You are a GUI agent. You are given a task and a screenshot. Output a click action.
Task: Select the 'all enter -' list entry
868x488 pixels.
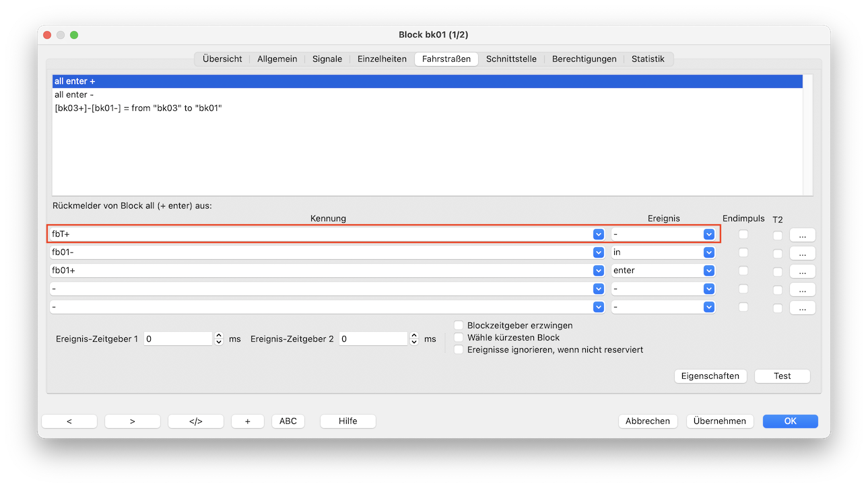(x=74, y=95)
